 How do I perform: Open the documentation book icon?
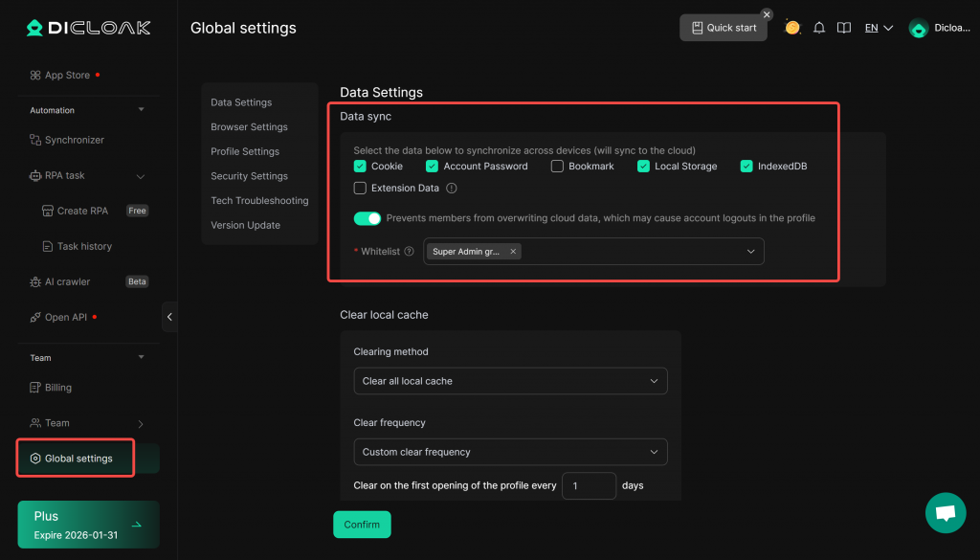(843, 28)
